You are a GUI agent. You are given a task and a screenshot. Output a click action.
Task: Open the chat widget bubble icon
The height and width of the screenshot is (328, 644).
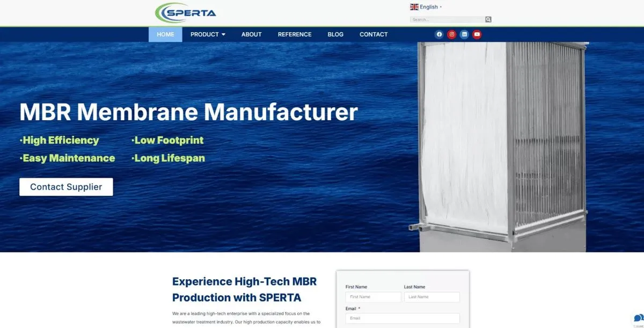point(638,318)
